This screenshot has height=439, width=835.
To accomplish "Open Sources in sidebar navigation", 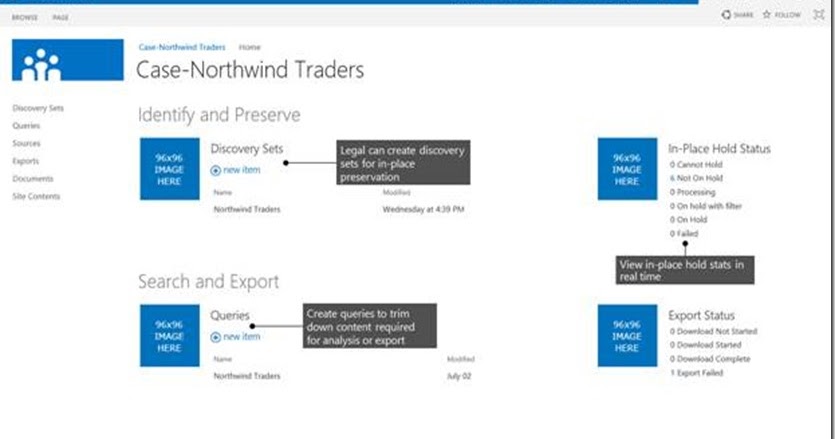I will (x=26, y=143).
